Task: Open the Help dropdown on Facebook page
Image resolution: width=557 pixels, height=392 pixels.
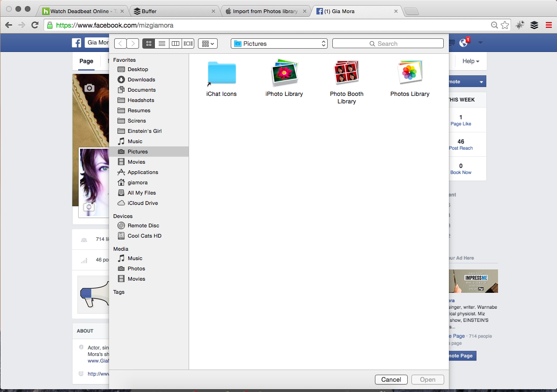Action: tap(471, 61)
